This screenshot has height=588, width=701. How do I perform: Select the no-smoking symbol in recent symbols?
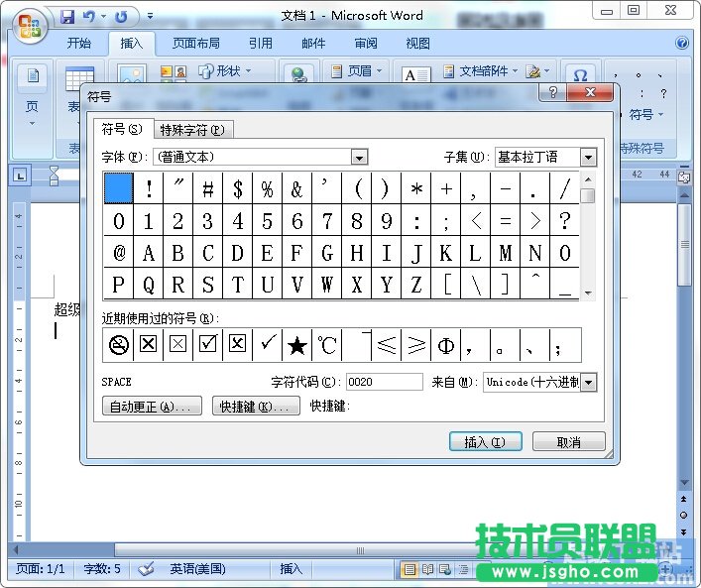click(x=118, y=345)
